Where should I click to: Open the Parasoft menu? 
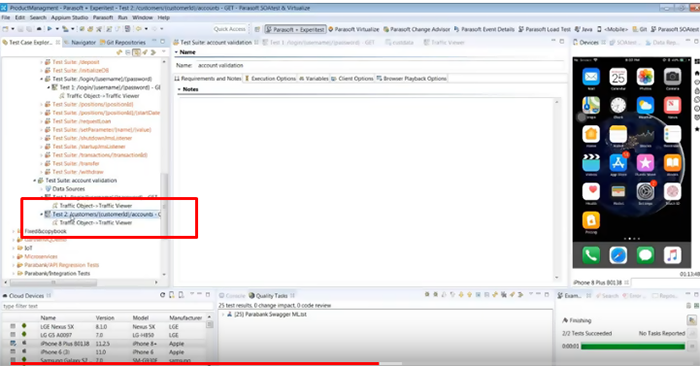point(103,17)
